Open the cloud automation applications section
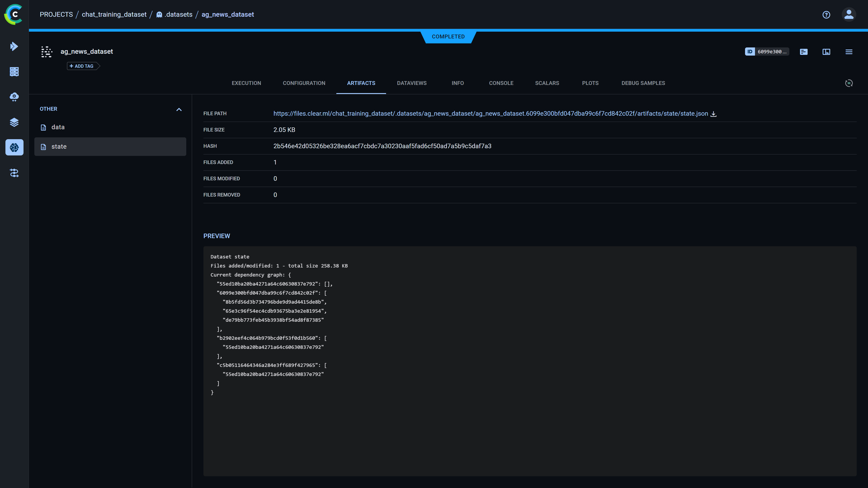 coord(14,97)
